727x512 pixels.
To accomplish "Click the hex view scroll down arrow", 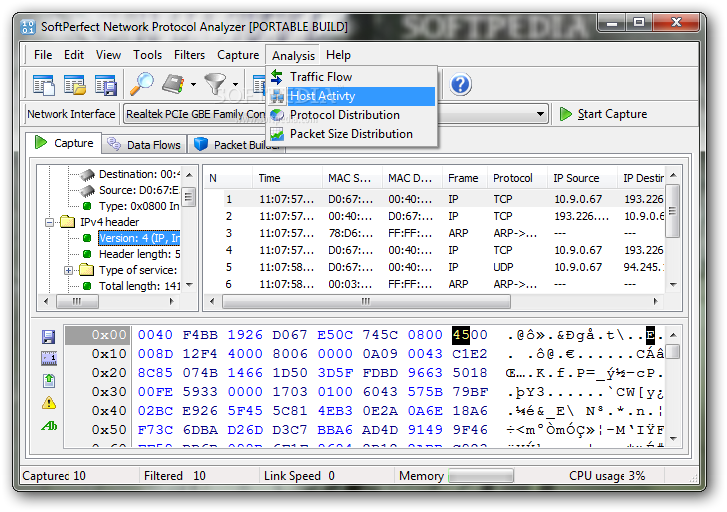I will click(x=673, y=438).
